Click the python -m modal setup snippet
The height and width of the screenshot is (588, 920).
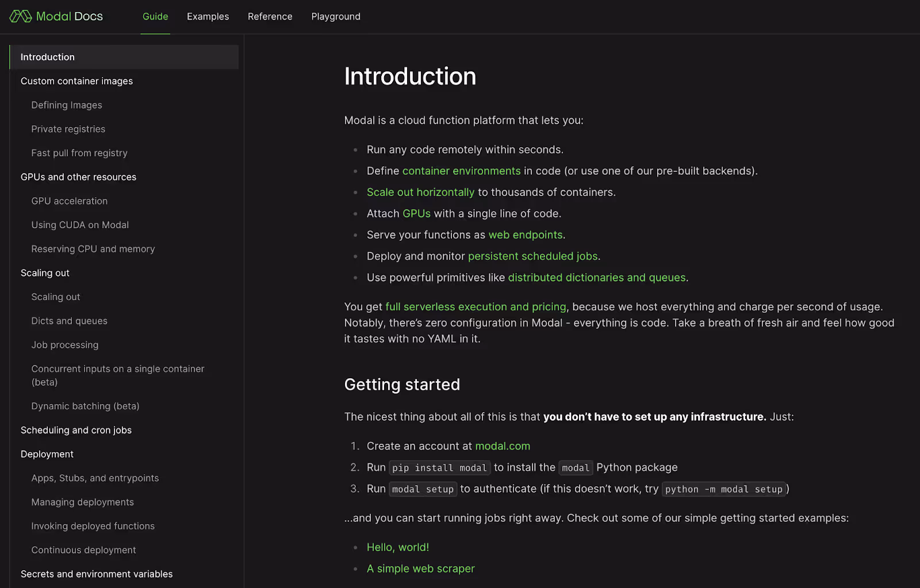coord(724,489)
